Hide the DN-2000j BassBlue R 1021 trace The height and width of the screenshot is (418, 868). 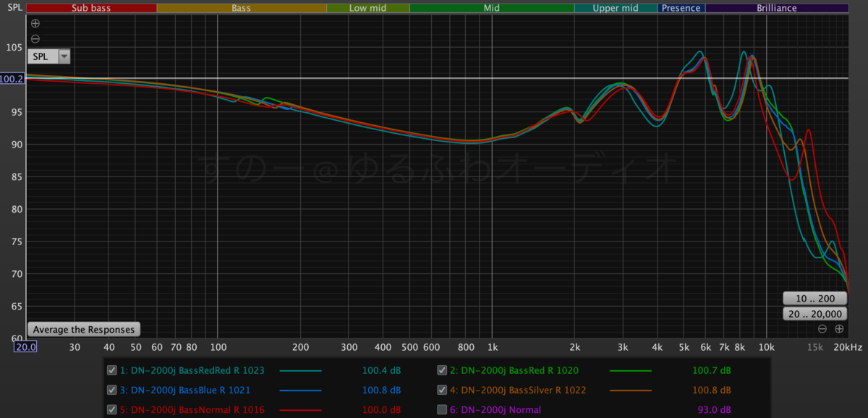112,391
